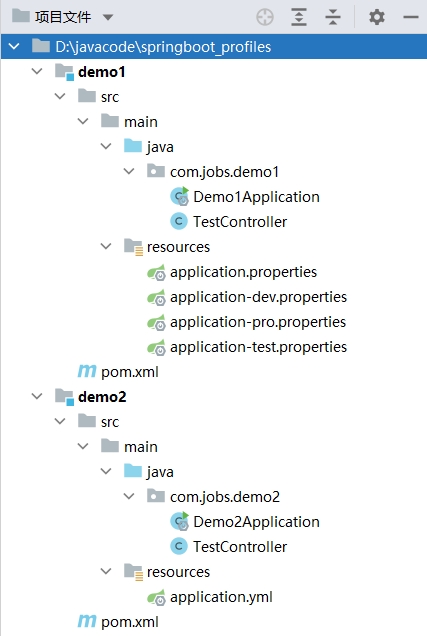Hide the project panel with the minus icon
427x636 pixels.
[x=411, y=17]
